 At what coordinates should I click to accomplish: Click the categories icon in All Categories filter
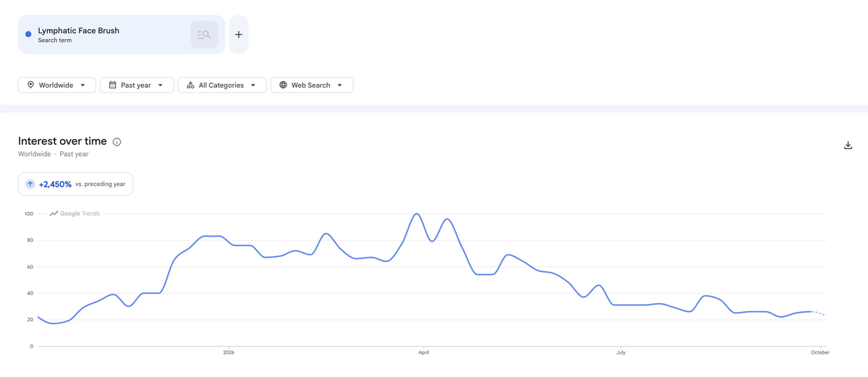coord(190,85)
